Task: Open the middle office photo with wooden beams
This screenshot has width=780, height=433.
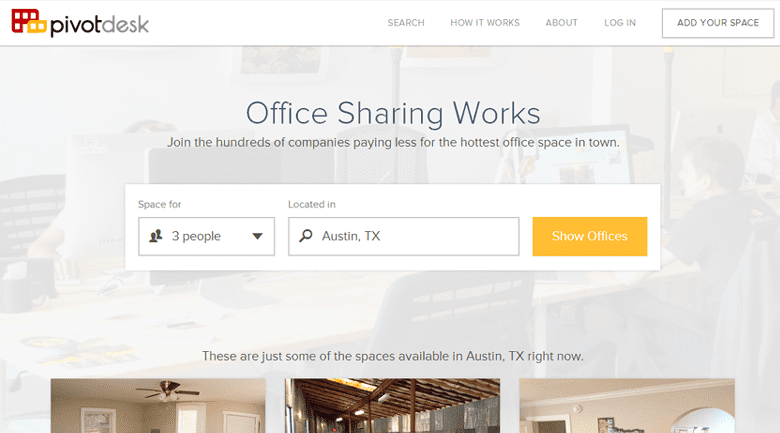Action: [x=392, y=405]
